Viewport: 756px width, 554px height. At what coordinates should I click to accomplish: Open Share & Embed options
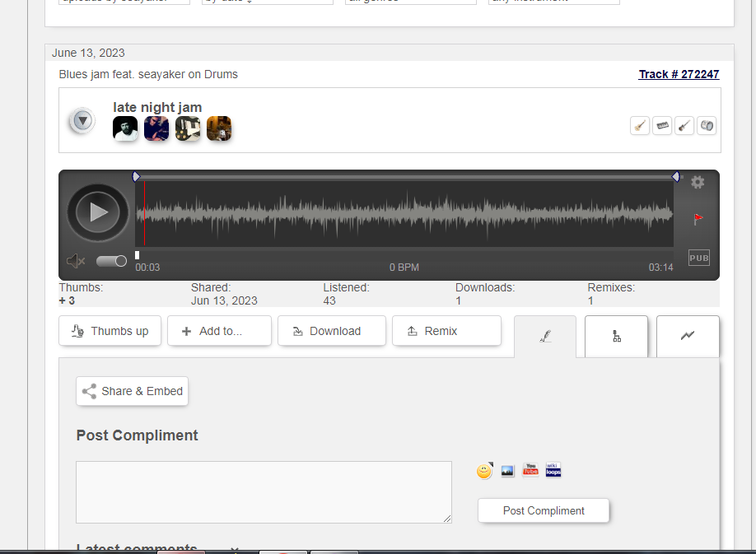[132, 391]
